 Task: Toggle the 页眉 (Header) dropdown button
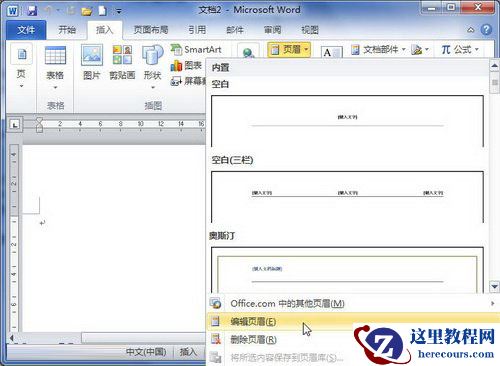(289, 50)
